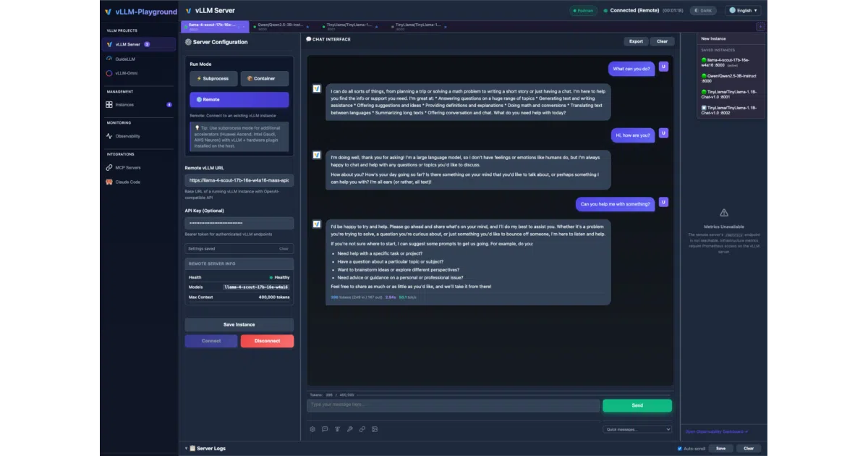Click the "Connected (Remote)" status text
868x456 pixels.
[x=634, y=11]
